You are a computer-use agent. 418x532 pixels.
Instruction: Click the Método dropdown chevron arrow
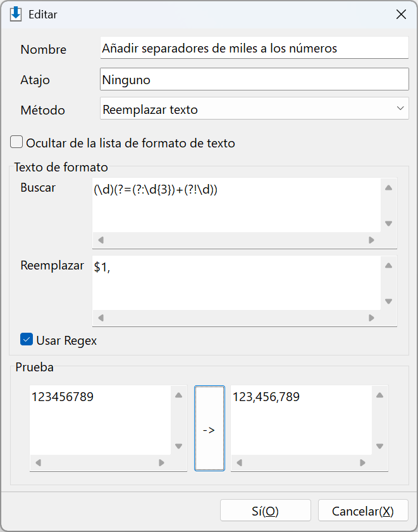[400, 109]
